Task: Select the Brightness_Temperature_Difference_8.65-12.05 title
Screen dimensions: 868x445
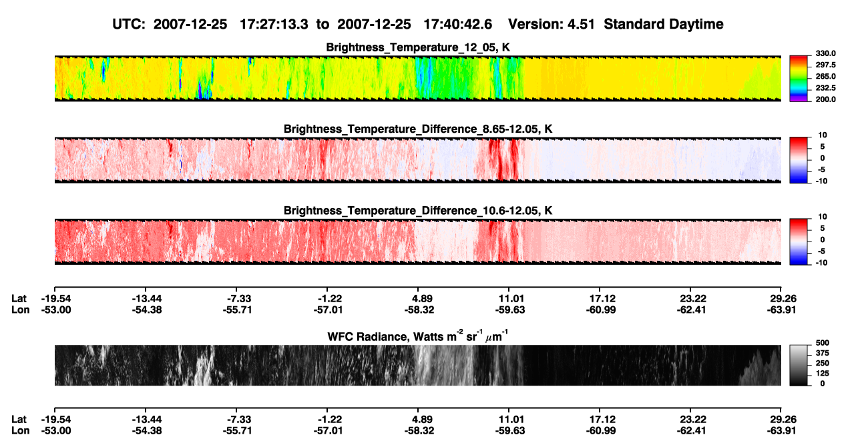Action: coord(418,129)
